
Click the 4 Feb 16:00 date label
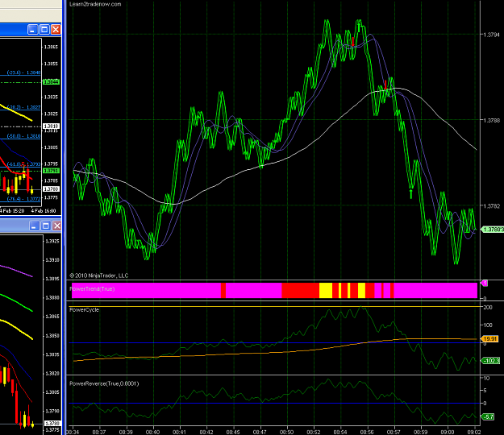pyautogui.click(x=44, y=211)
